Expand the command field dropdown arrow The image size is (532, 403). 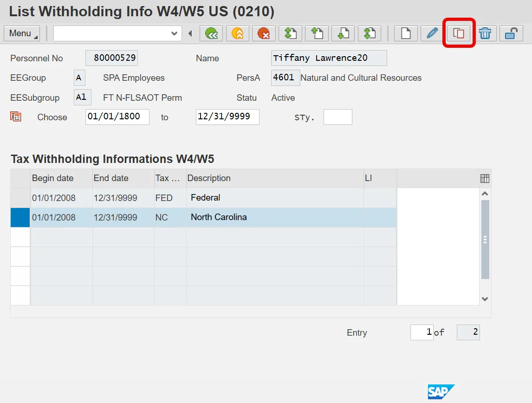point(174,33)
